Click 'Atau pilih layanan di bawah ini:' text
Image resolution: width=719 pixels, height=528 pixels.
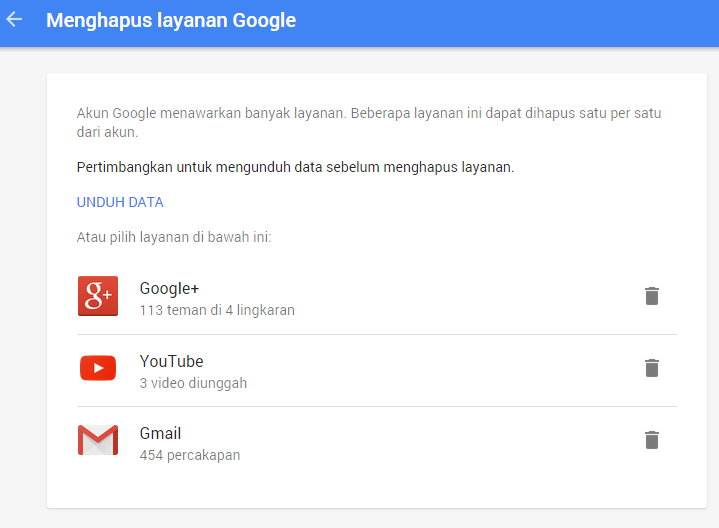tap(174, 237)
